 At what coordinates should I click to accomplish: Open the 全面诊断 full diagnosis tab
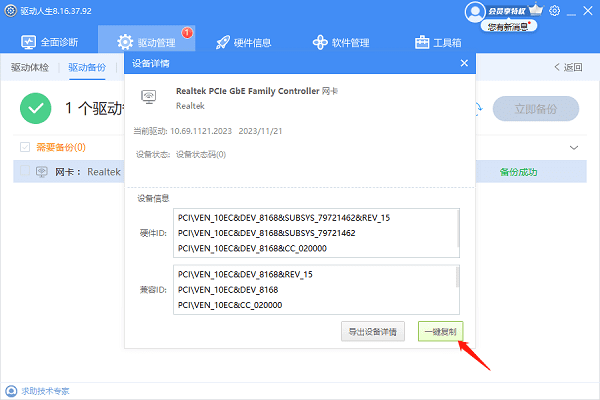tap(50, 43)
